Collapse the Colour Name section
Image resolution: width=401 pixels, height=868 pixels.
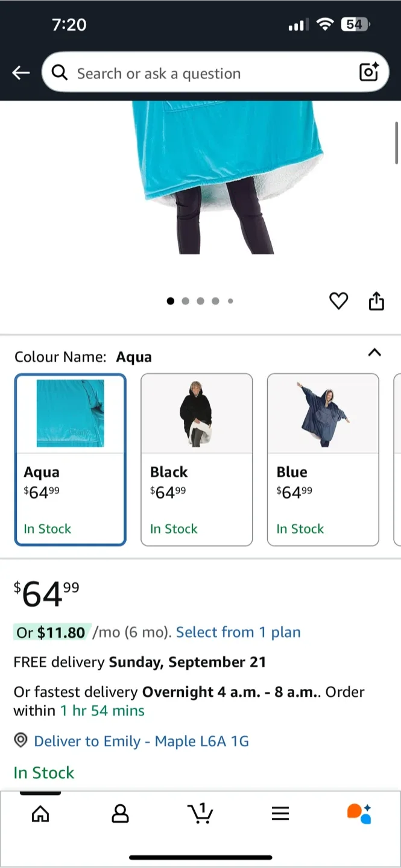pos(374,353)
